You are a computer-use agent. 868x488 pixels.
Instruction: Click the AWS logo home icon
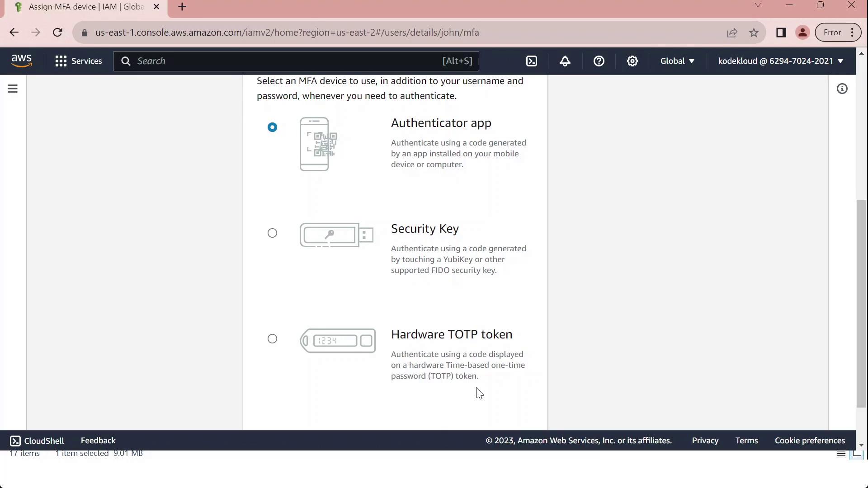point(22,61)
